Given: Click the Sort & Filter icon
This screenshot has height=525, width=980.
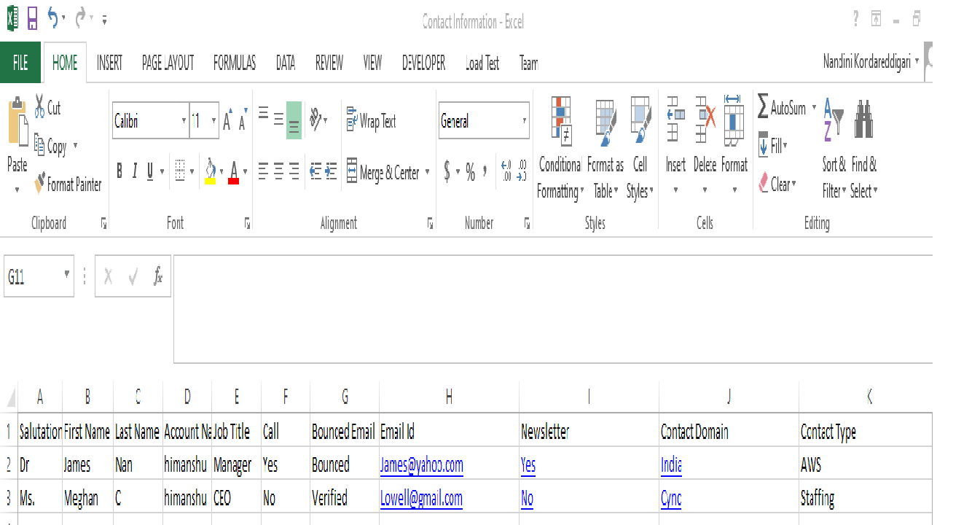Looking at the screenshot, I should (x=833, y=120).
